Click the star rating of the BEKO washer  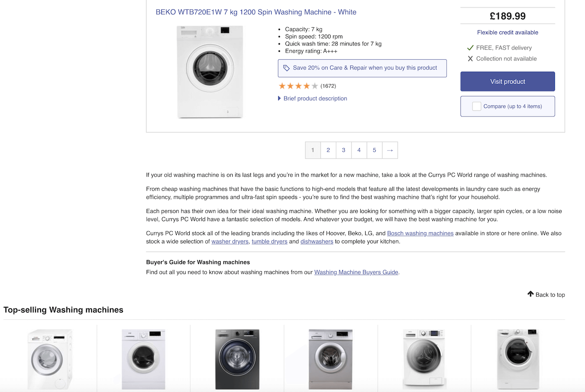pyautogui.click(x=298, y=86)
